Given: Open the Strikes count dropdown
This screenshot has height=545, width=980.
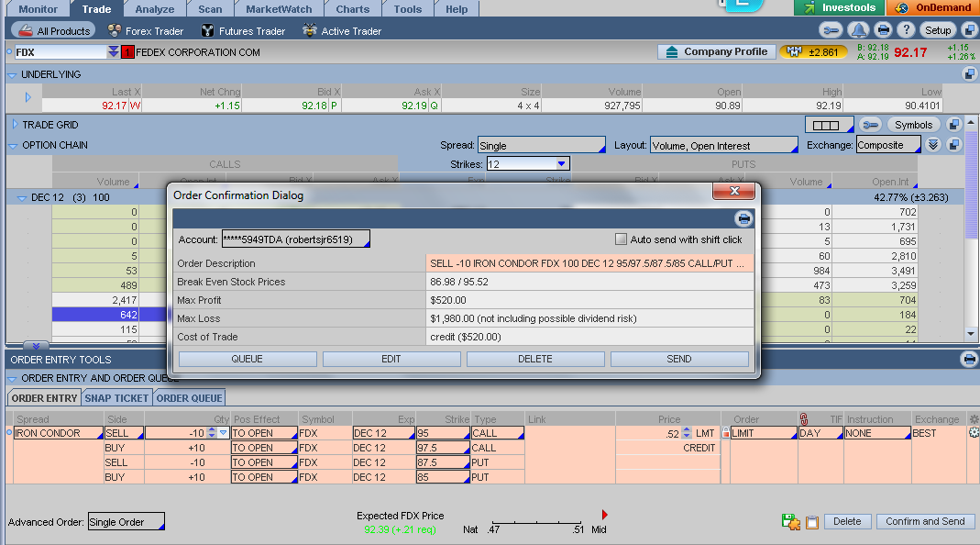Looking at the screenshot, I should 562,164.
